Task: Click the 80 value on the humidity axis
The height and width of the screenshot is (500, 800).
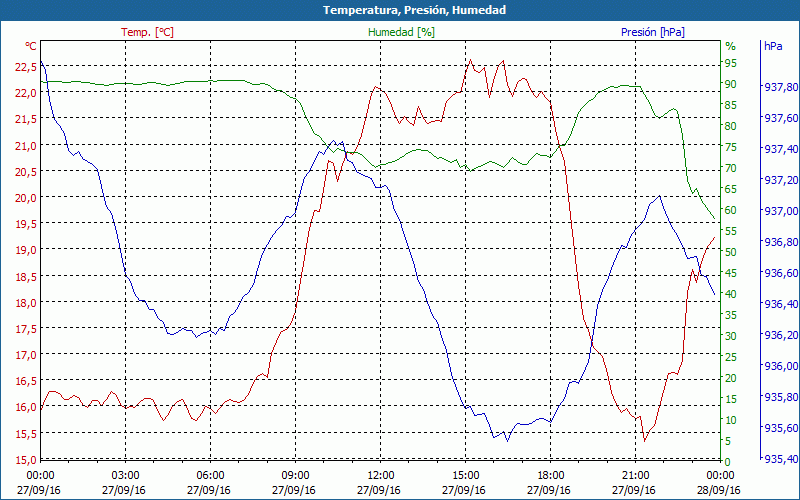Action: click(731, 126)
